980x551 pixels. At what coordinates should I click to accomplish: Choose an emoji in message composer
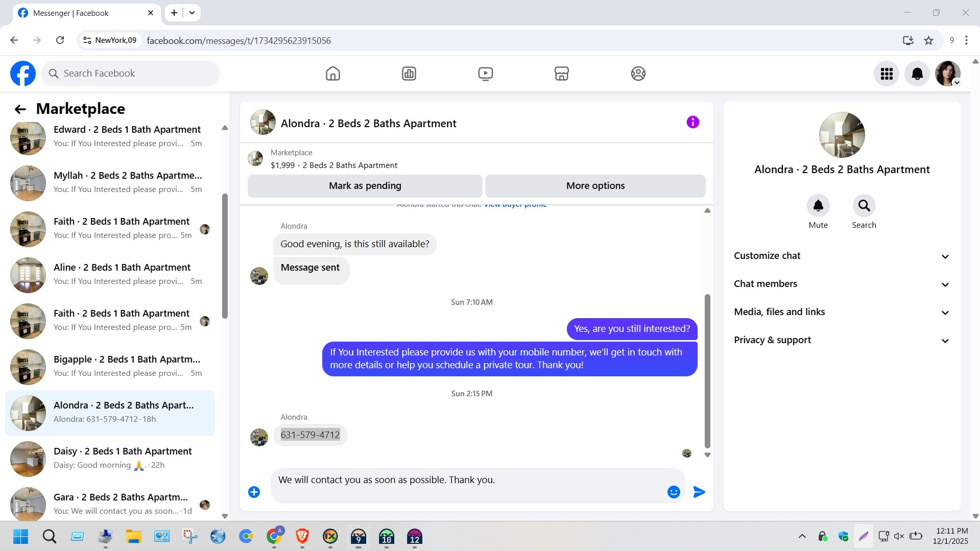(x=674, y=492)
